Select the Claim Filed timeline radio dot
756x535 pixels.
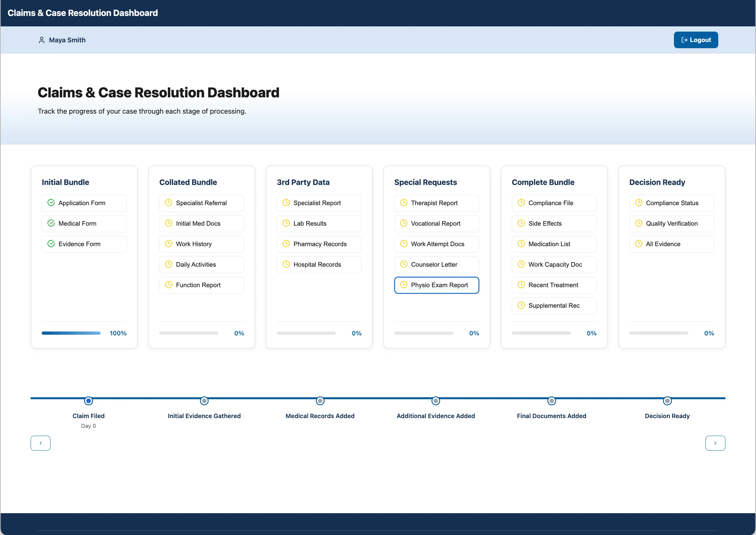(88, 401)
